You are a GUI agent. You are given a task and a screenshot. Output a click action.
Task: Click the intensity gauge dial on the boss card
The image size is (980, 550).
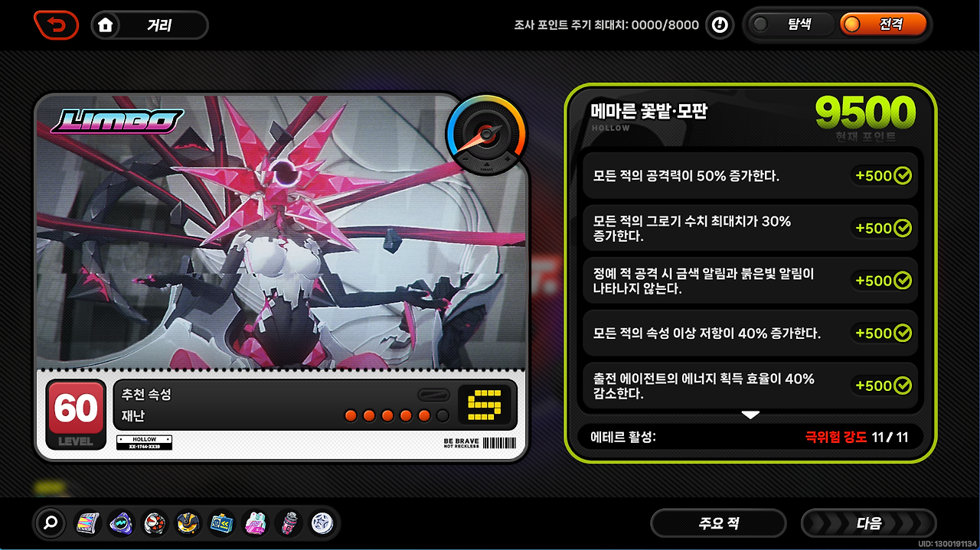pyautogui.click(x=486, y=135)
